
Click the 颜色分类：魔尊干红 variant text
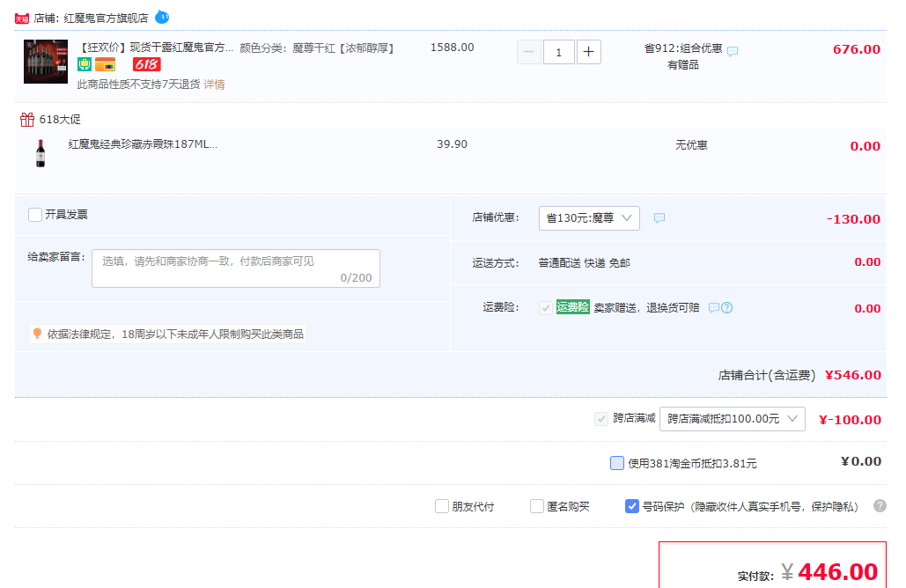(317, 48)
